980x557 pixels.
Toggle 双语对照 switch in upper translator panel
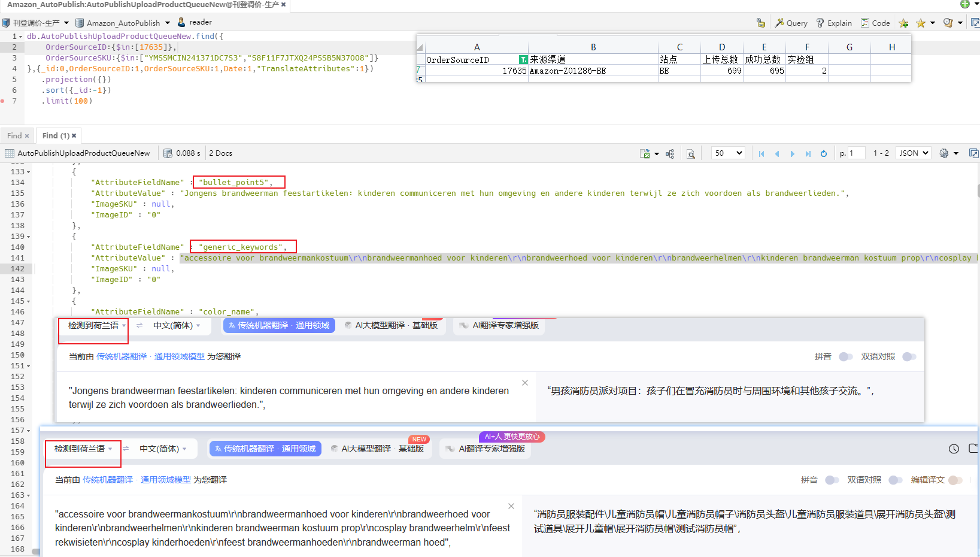[x=909, y=356]
